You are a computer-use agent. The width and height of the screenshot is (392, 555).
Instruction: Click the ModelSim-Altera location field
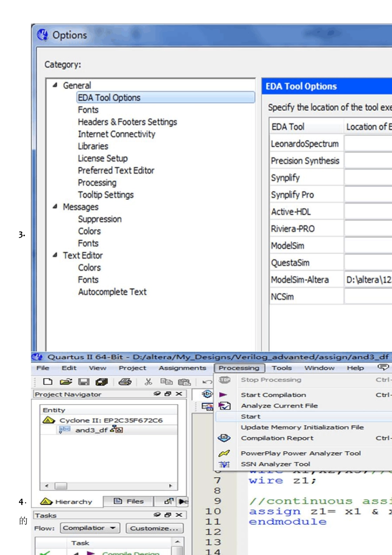coord(367,280)
